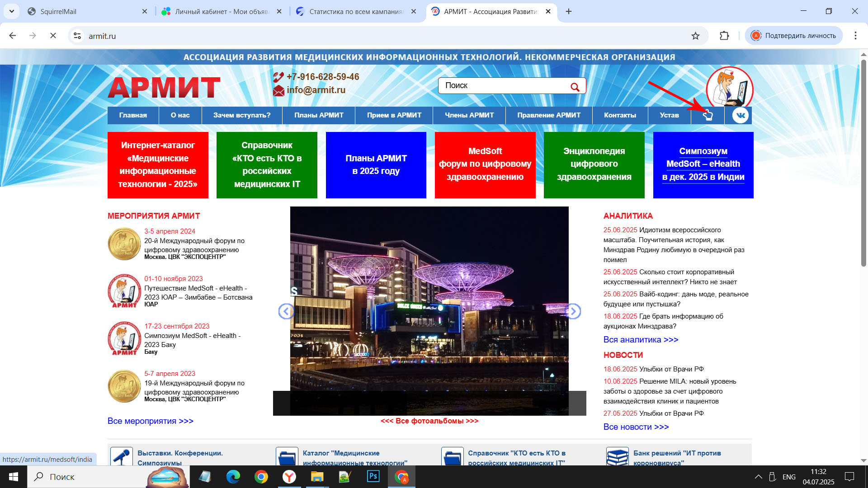This screenshot has height=488, width=868.
Task: Click Подтвердить личность profile button
Action: click(x=794, y=36)
